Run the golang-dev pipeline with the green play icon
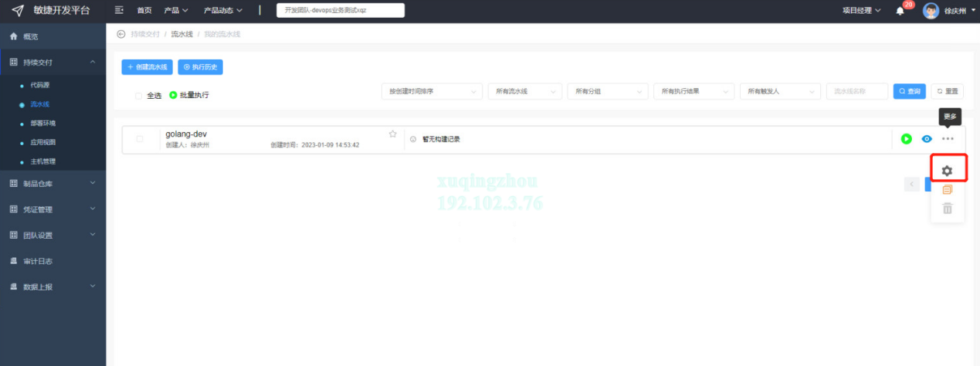The width and height of the screenshot is (980, 366). [907, 139]
